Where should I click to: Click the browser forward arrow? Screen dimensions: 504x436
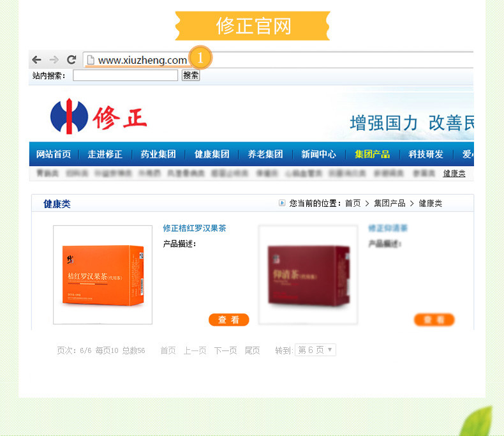(x=54, y=60)
